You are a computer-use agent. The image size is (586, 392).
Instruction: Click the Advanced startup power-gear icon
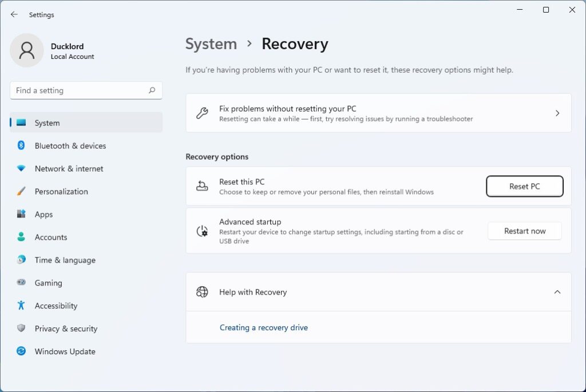tap(202, 231)
